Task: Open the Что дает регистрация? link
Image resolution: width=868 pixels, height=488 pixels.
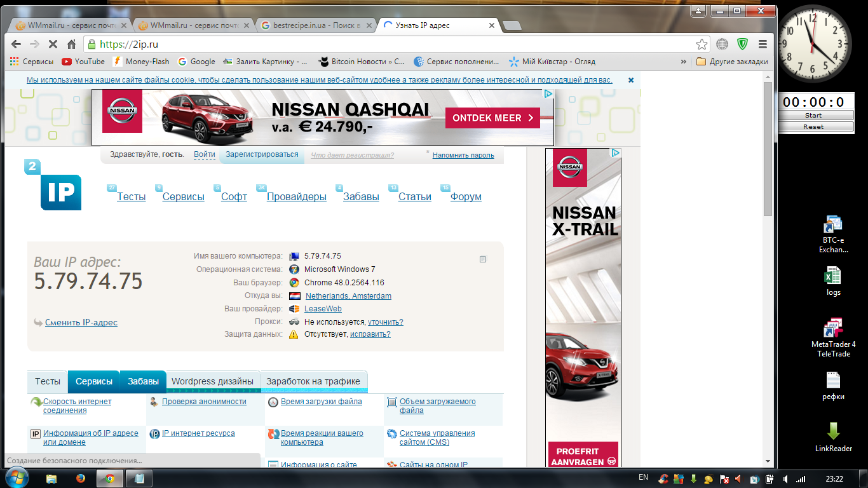Action: point(352,155)
